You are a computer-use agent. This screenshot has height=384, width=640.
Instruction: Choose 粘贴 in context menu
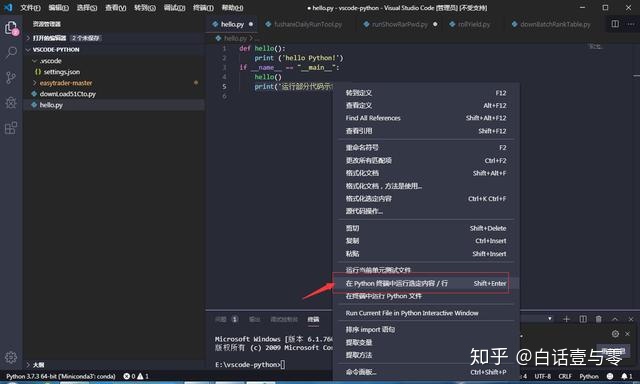click(x=426, y=253)
